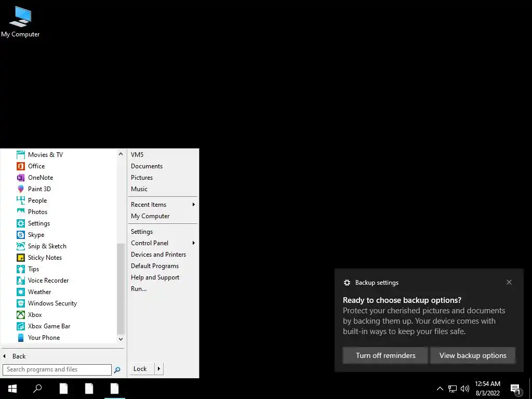This screenshot has height=399, width=532.
Task: Open Settings gear in programs list
Action: click(x=21, y=223)
